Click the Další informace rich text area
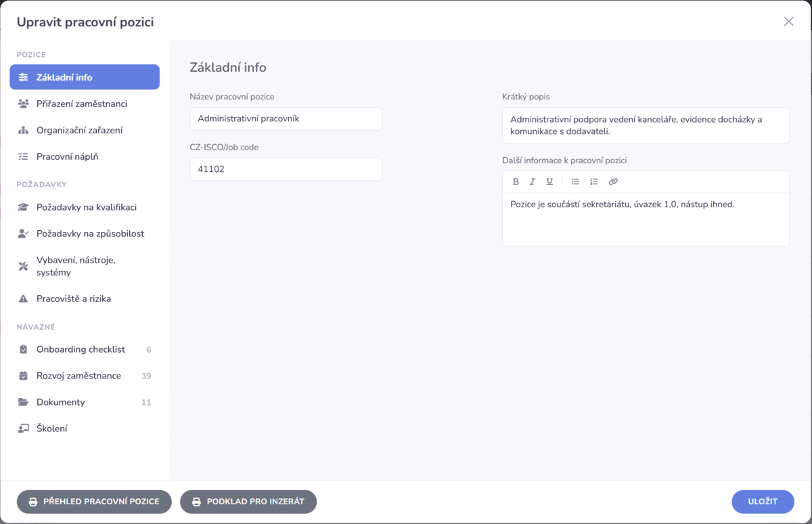Image resolution: width=812 pixels, height=524 pixels. [x=646, y=219]
